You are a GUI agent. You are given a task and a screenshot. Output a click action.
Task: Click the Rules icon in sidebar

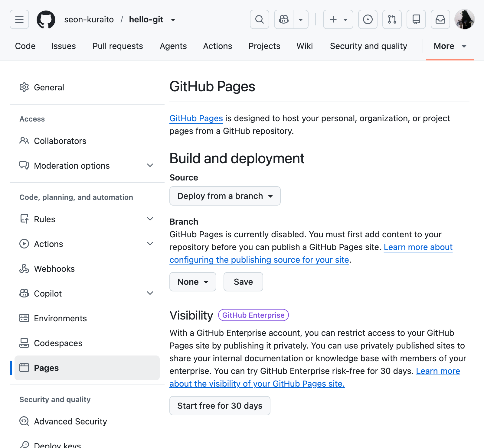click(24, 219)
